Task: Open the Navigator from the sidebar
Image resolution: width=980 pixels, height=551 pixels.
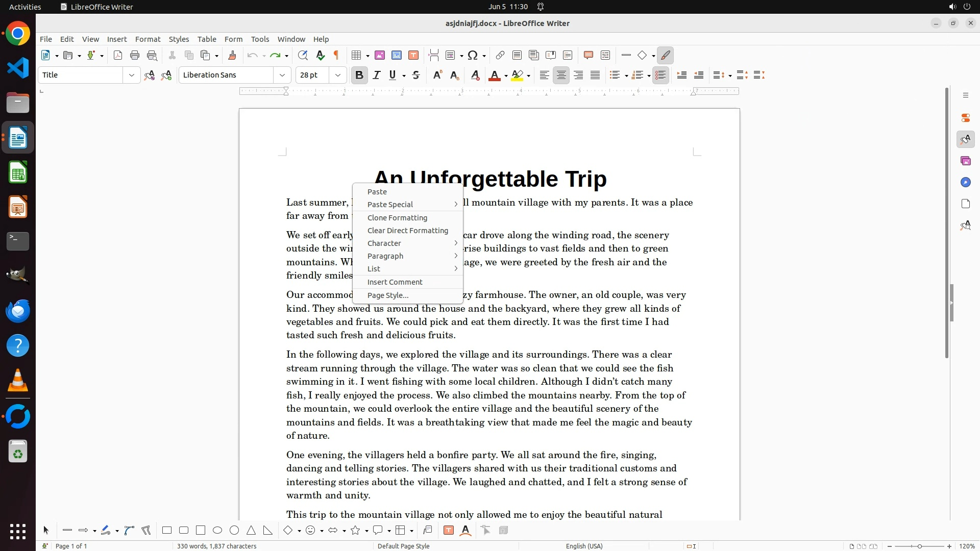Action: tap(965, 183)
